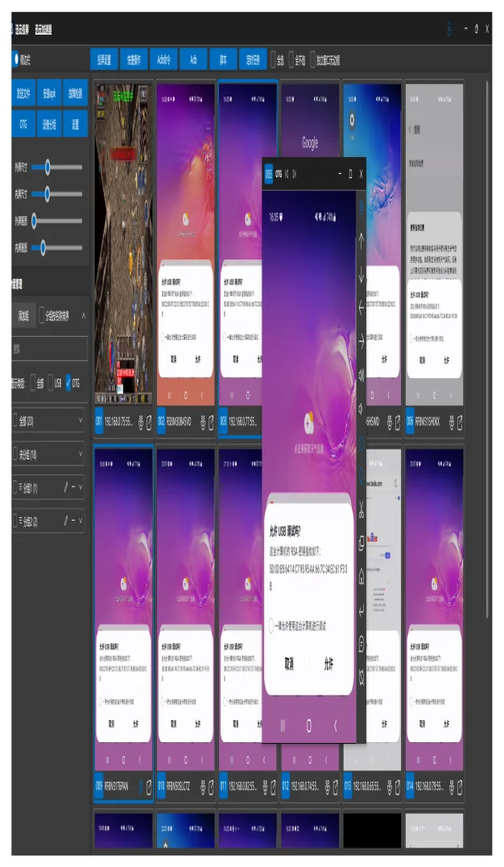Click home icon in 003 window toolbar
Screen dimensions: 504x867
[361, 577]
